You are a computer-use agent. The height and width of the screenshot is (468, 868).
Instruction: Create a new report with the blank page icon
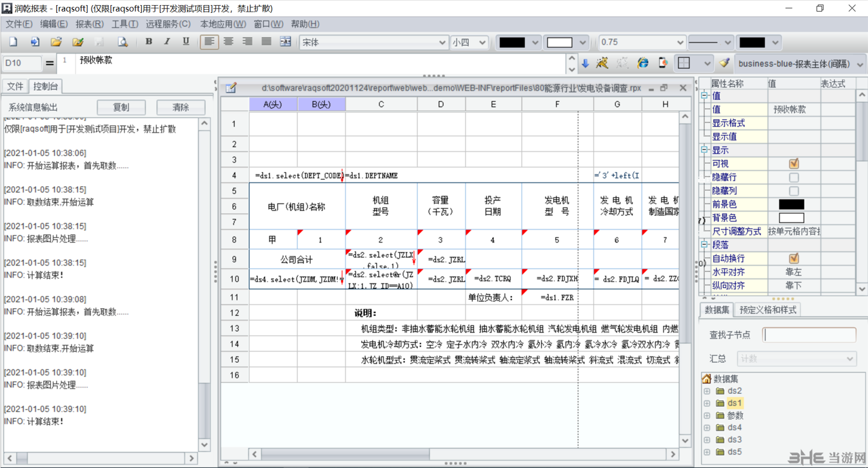14,42
